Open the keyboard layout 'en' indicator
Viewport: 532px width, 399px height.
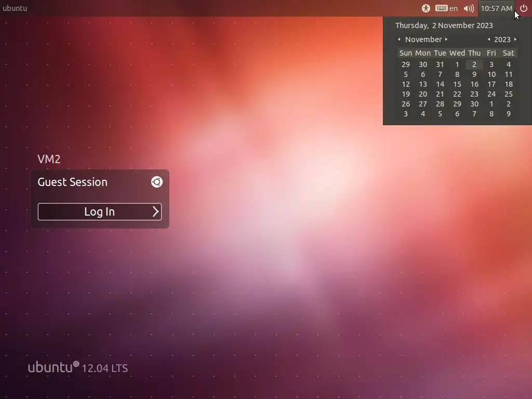[x=446, y=8]
